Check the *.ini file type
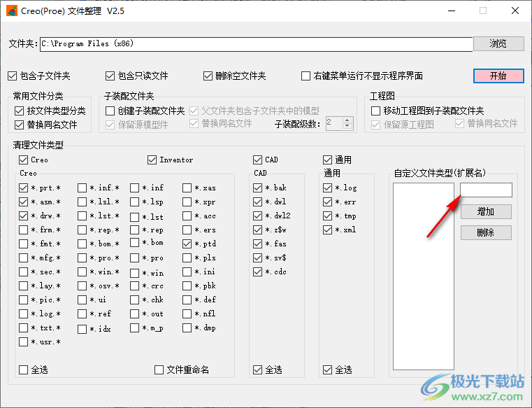 pos(187,272)
